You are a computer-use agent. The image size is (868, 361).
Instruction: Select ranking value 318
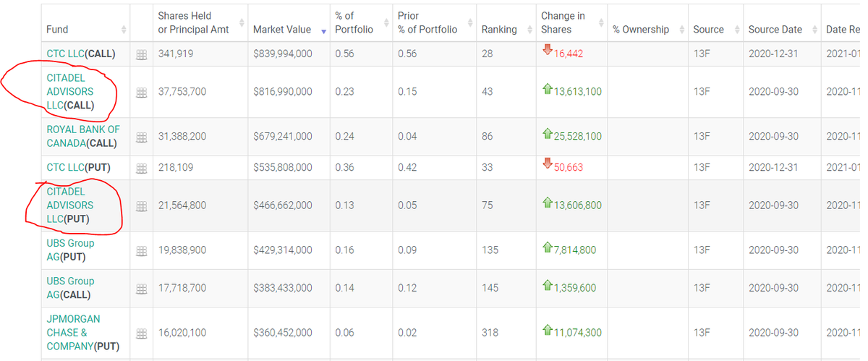(490, 332)
